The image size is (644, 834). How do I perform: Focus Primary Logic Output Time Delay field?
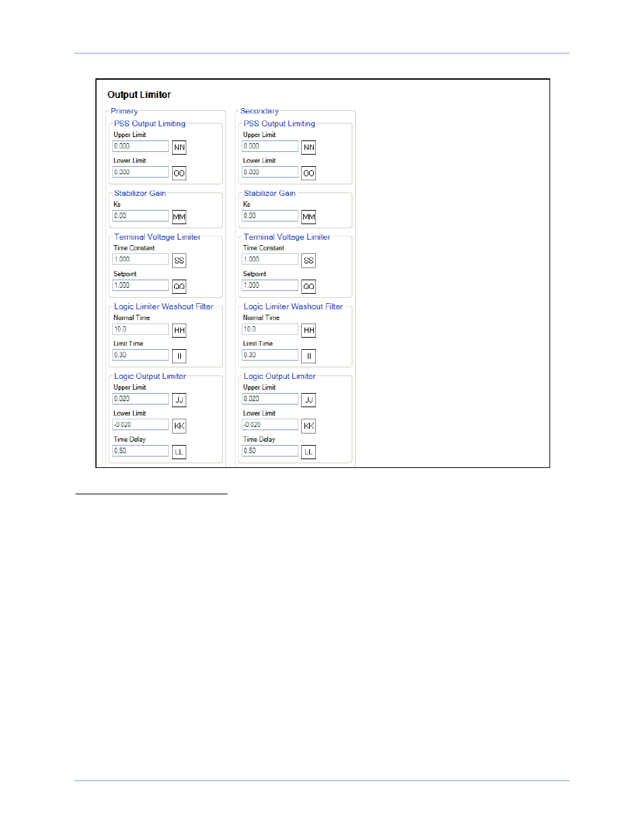140,450
